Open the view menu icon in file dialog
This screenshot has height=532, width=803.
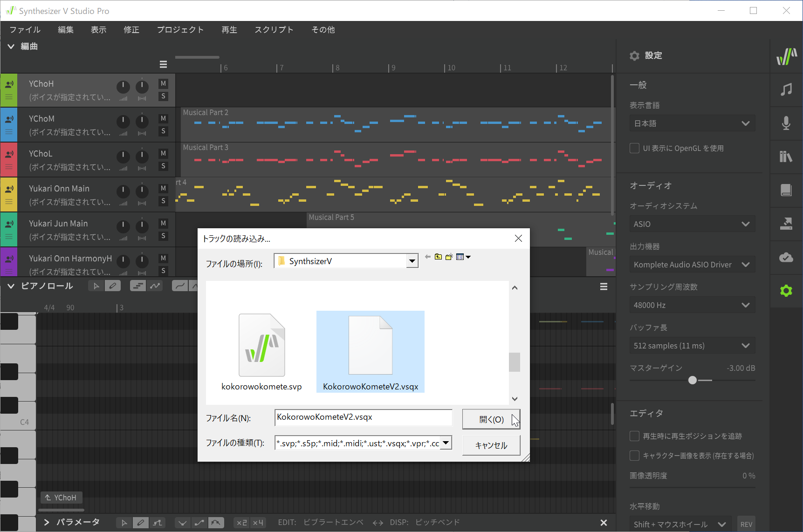click(463, 257)
